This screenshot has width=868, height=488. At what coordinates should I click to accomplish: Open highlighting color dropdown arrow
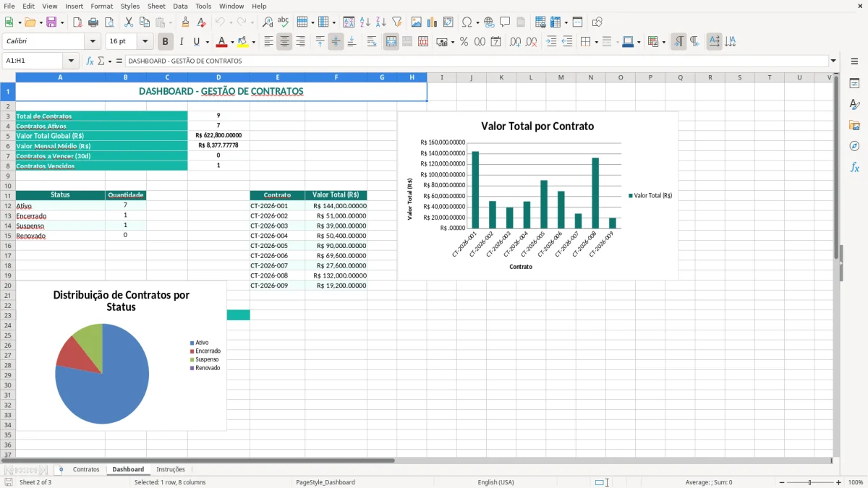(253, 42)
